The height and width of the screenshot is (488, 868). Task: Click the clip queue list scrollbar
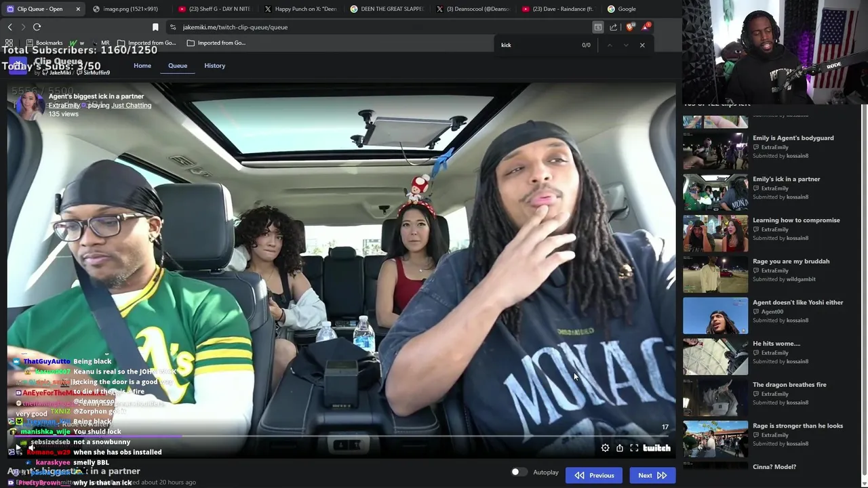coord(864,291)
